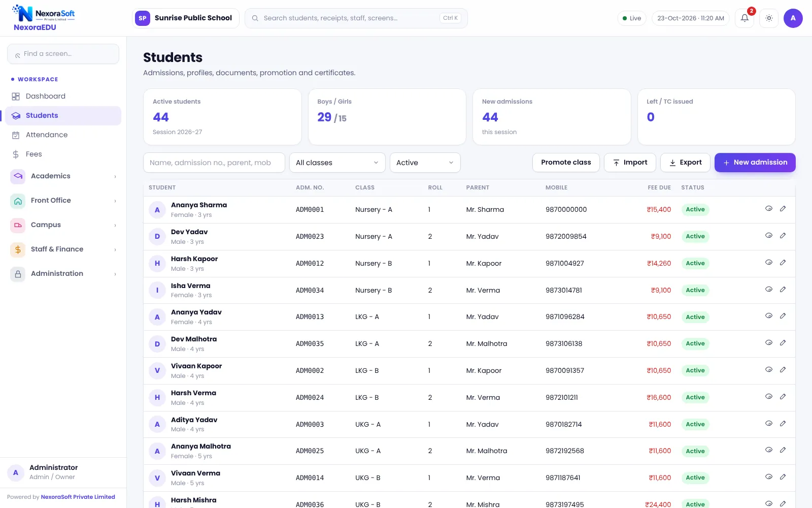View Ananya Malhotra's profile eye icon
The image size is (812, 508).
[x=769, y=450]
